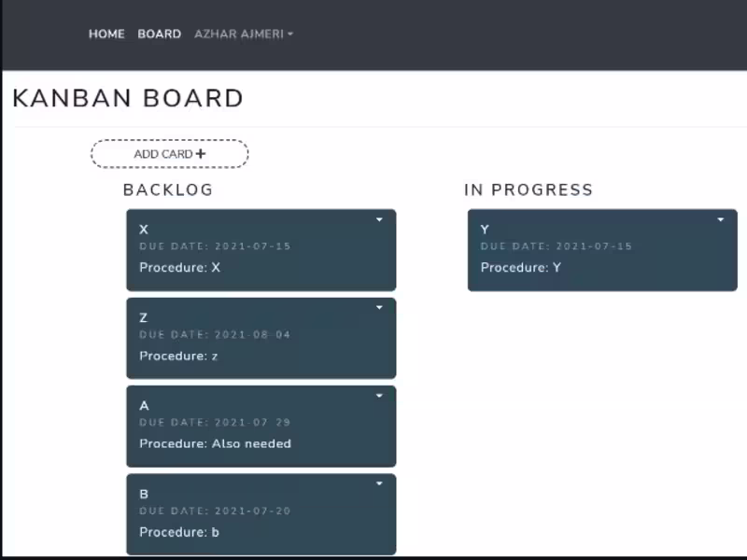Open the dropdown caret on card Y

click(721, 219)
